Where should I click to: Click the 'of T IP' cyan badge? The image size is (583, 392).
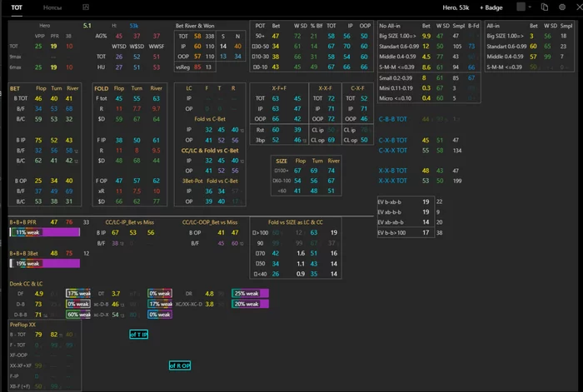point(139,335)
